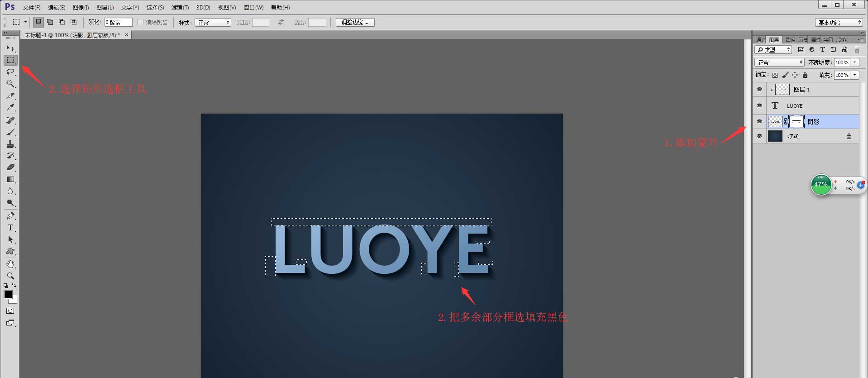Select the Dodge tool

click(10, 203)
